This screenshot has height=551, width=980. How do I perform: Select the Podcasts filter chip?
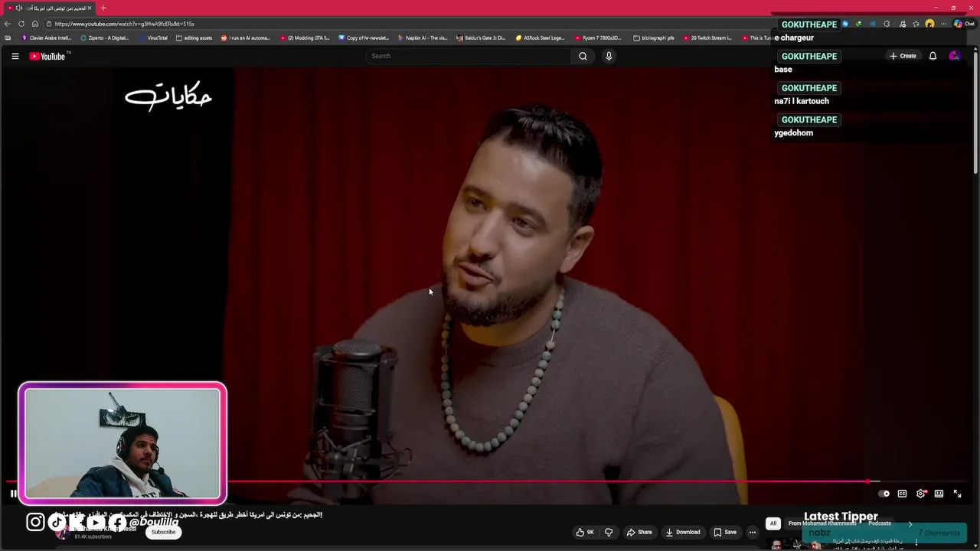click(879, 523)
